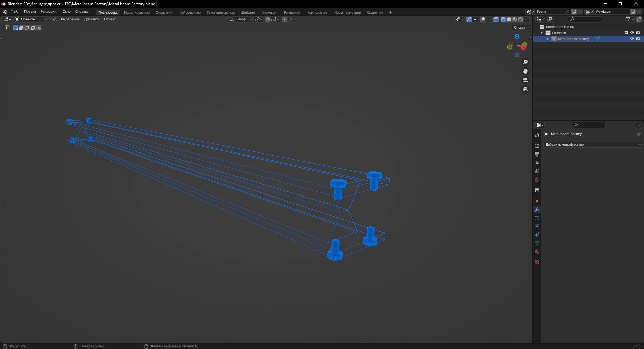Switch to Скульптинг workspace tab
Image resolution: width=644 pixels, height=349 pixels.
(x=165, y=12)
